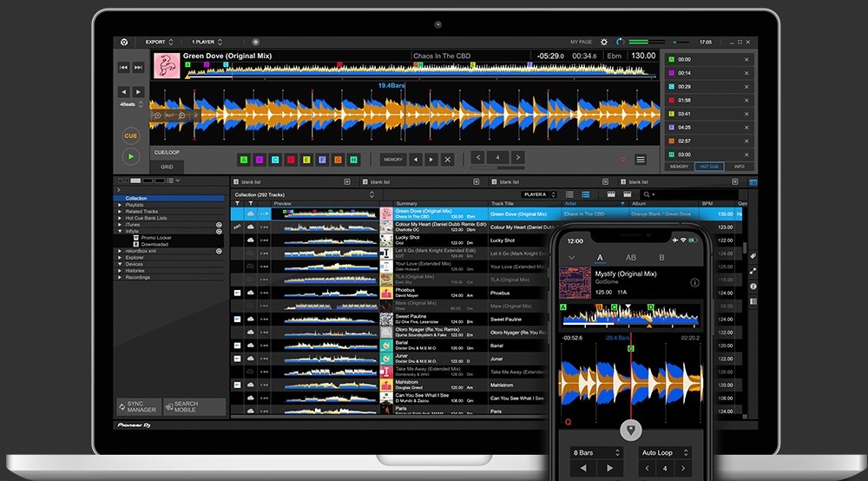Viewport: 868px width, 481px height.
Task: Click the X button beside MEMORY controls
Action: (448, 160)
